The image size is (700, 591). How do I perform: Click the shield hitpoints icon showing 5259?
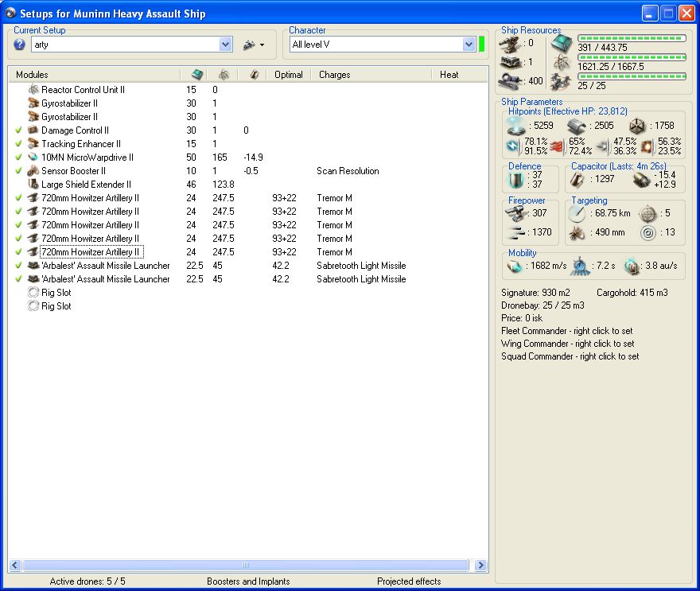[516, 126]
